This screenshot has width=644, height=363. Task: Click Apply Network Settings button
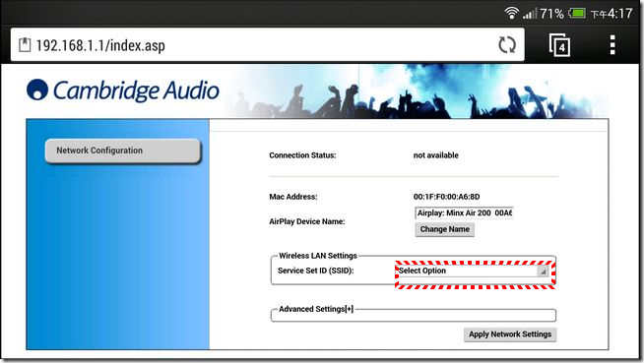coord(510,334)
